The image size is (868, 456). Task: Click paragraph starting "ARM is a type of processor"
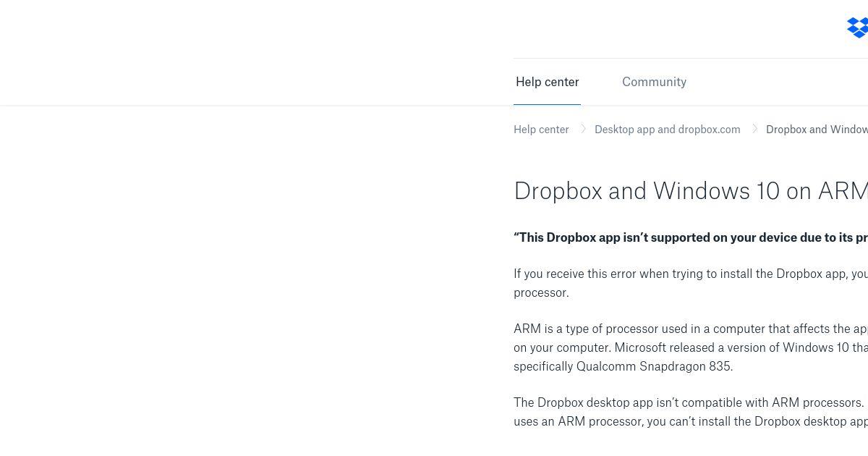691,347
